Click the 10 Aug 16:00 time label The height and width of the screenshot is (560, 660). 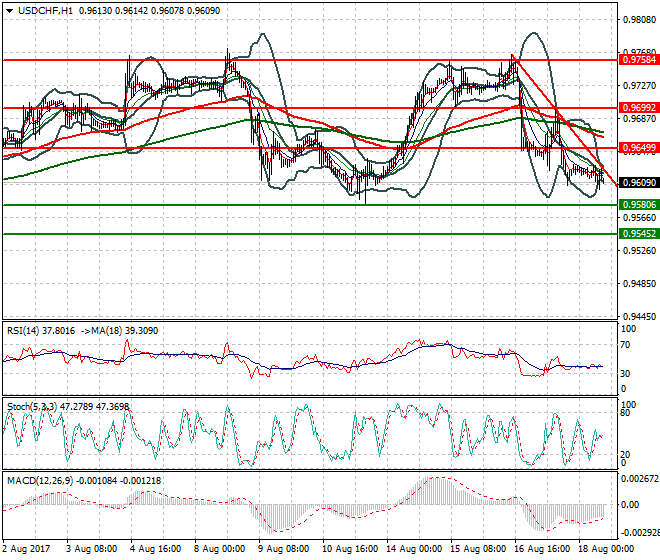(x=351, y=549)
